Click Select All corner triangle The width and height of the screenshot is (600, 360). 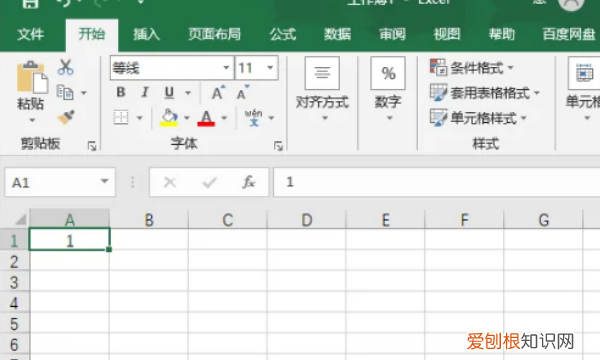21,220
